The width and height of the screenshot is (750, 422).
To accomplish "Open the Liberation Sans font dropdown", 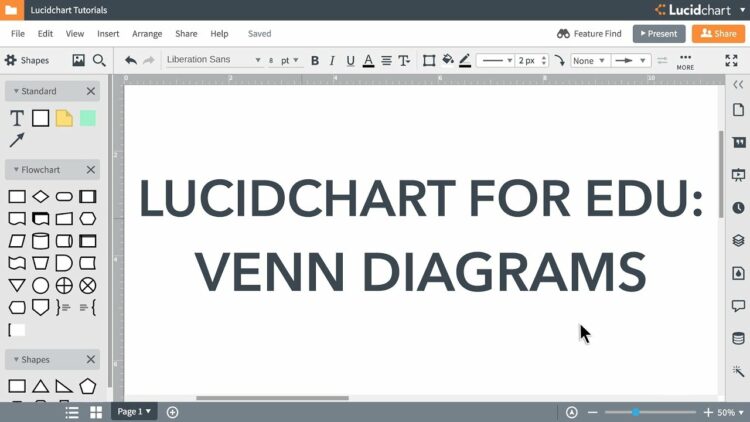I will [213, 60].
